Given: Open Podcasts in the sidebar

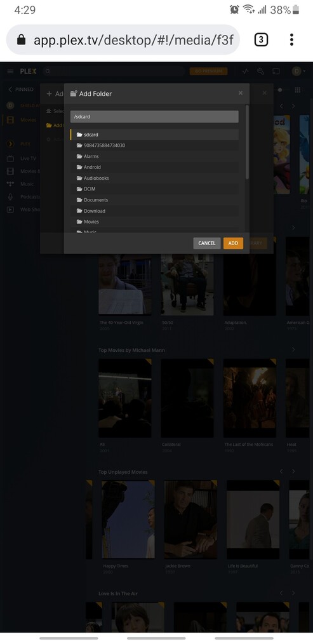Looking at the screenshot, I should [30, 197].
